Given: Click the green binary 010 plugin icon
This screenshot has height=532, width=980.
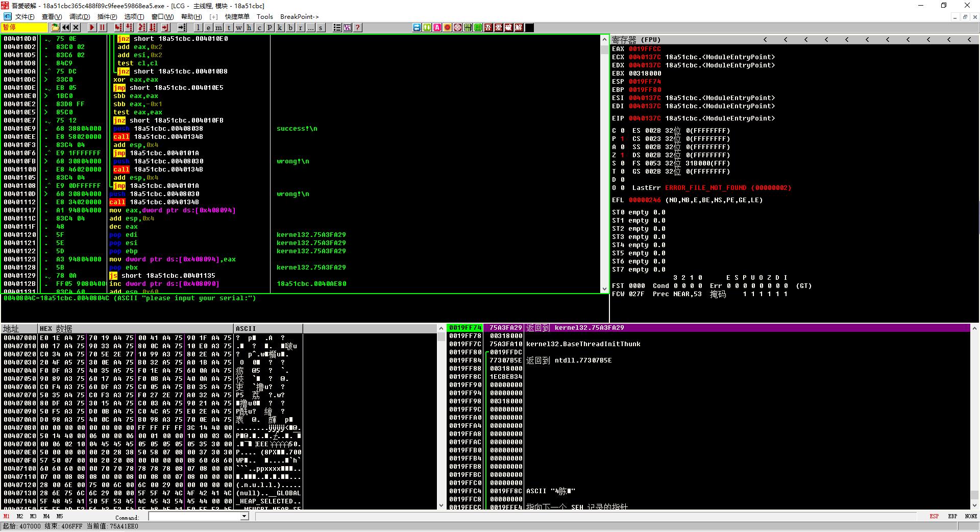Looking at the screenshot, I should coord(468,28).
